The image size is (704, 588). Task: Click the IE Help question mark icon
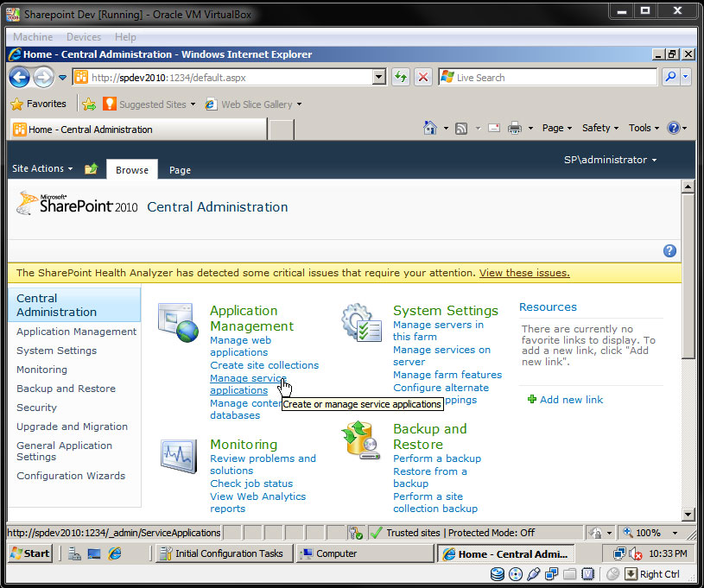(x=674, y=128)
